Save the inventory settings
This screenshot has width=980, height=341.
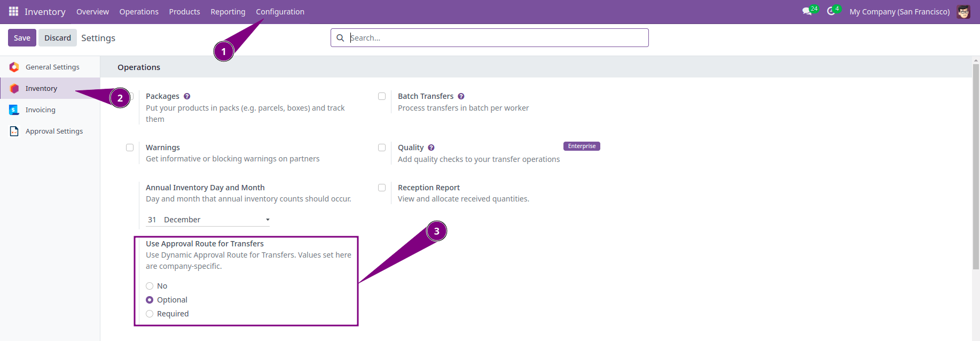(21, 37)
